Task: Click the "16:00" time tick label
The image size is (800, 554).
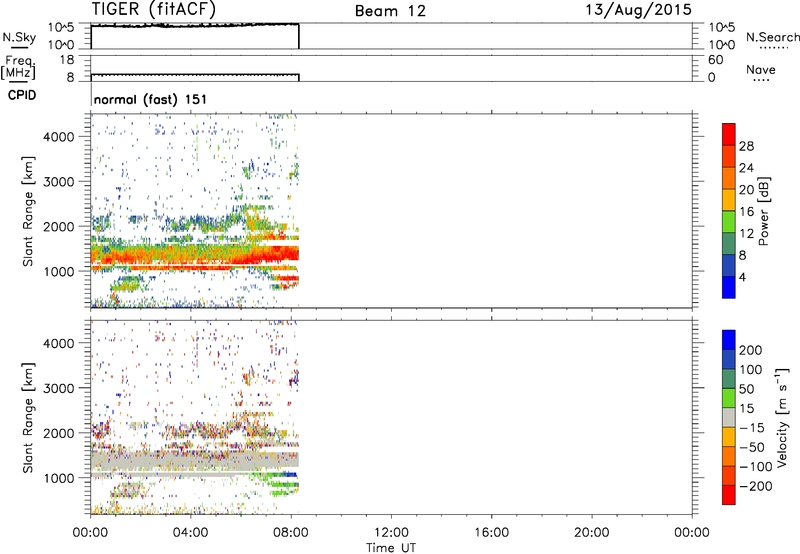Action: coord(491,533)
